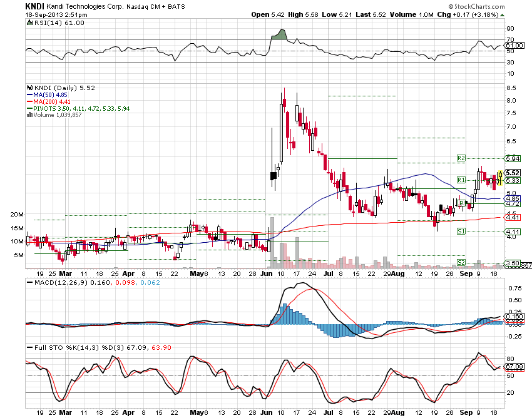
Task: Click the 0.75 level on MACD axis
Action: click(x=515, y=288)
